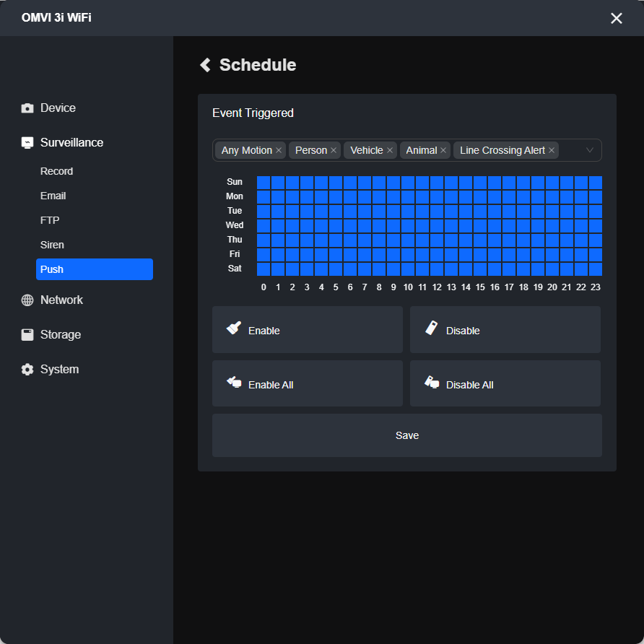Remove the Any Motion tag
The width and height of the screenshot is (644, 644).
click(x=279, y=150)
